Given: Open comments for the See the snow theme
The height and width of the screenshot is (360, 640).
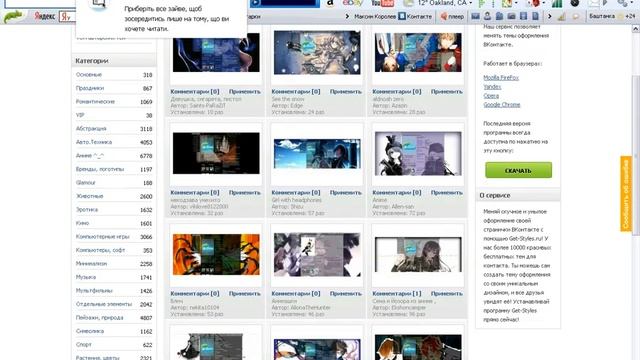Looking at the screenshot, I should 296,92.
